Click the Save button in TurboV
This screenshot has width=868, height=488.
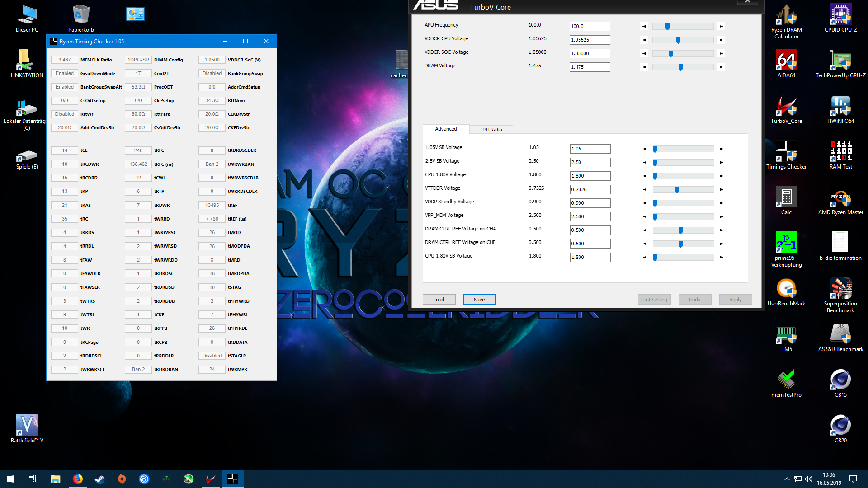pos(479,300)
